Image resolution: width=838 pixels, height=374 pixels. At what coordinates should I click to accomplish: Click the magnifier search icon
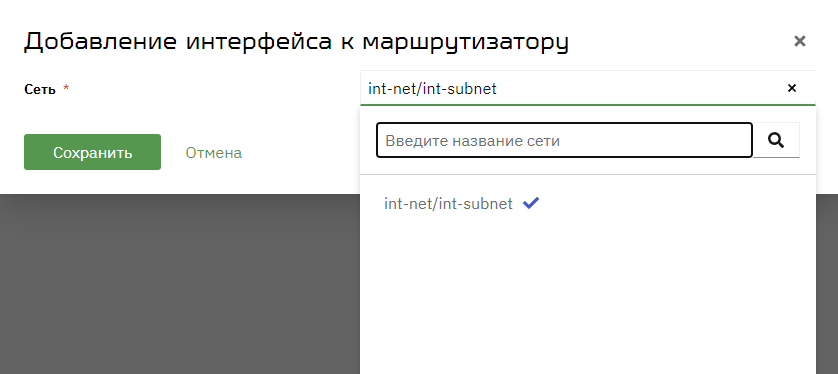click(776, 141)
